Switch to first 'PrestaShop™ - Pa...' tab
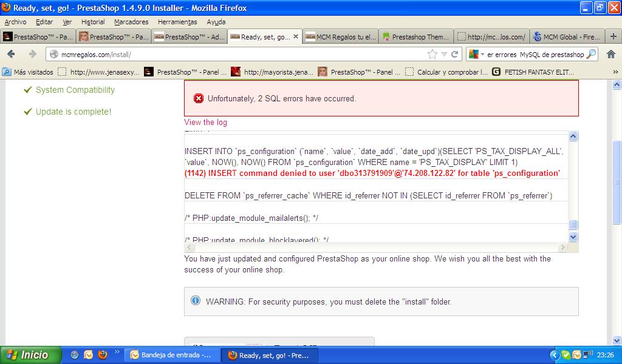 point(38,36)
